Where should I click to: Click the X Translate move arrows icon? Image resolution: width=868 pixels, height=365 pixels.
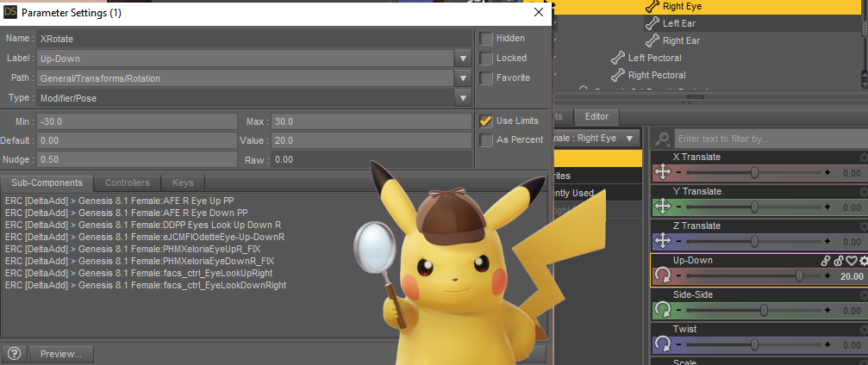point(663,172)
